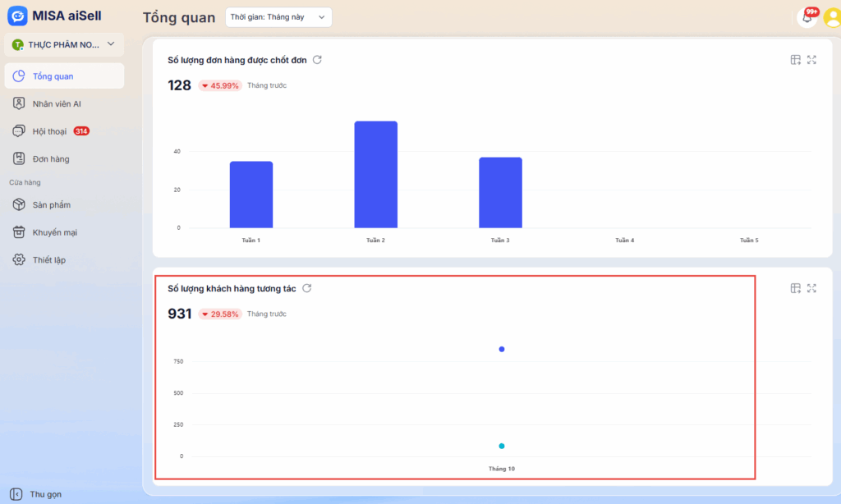Expand closed orders chart to fullscreen
This screenshot has height=504, width=841.
(x=811, y=60)
